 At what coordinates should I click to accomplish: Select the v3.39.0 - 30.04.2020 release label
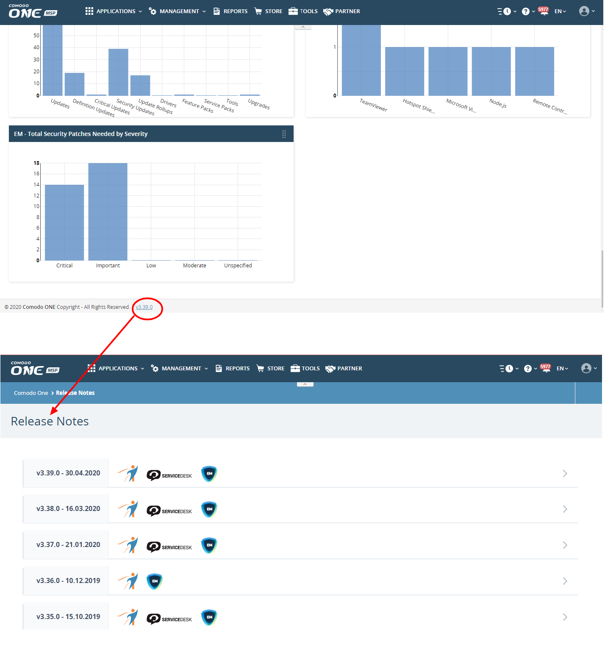click(x=68, y=473)
